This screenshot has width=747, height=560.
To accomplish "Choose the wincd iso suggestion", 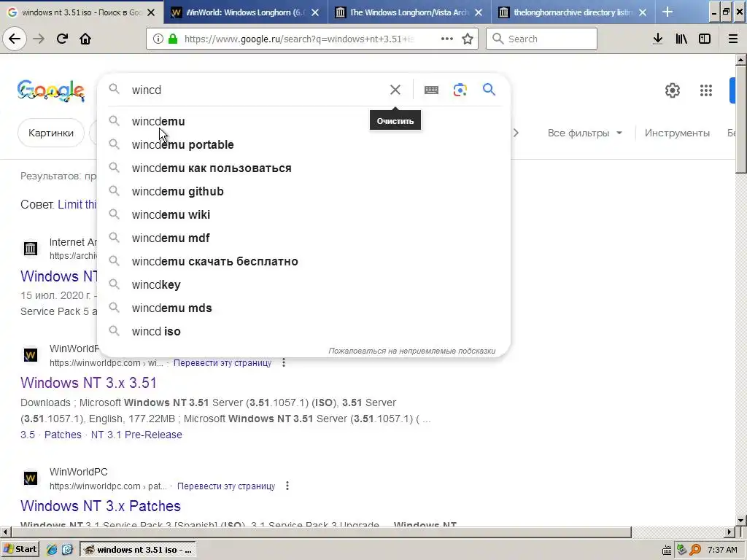I will click(304, 332).
